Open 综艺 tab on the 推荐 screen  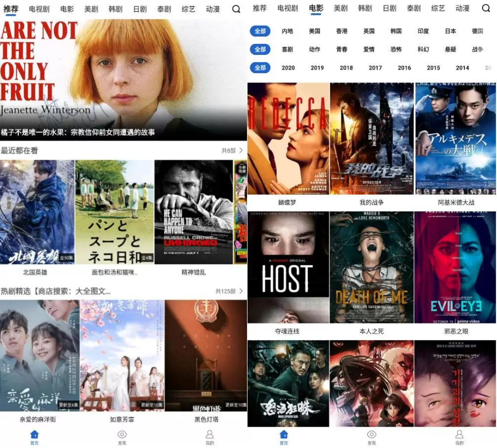click(x=188, y=9)
